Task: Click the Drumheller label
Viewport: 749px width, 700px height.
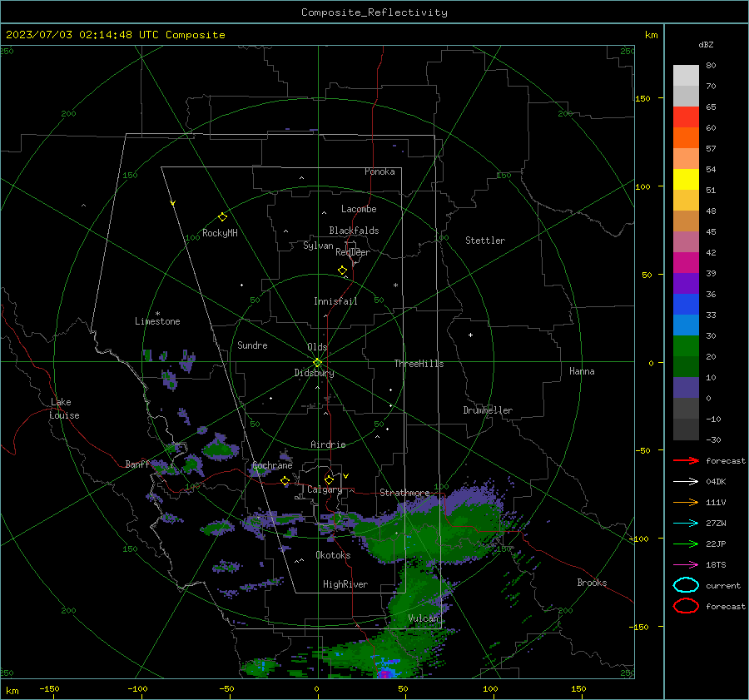Action: click(x=488, y=410)
